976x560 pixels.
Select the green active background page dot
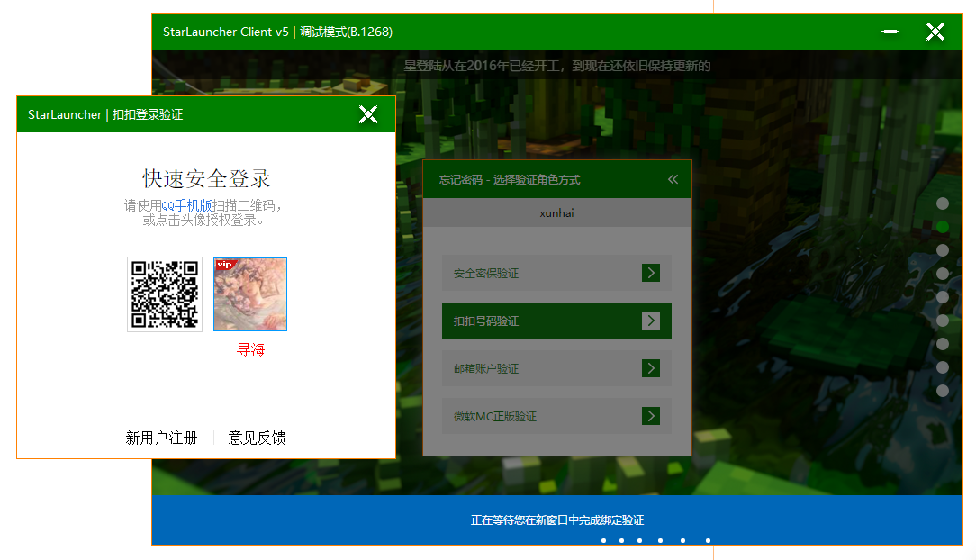coord(943,227)
